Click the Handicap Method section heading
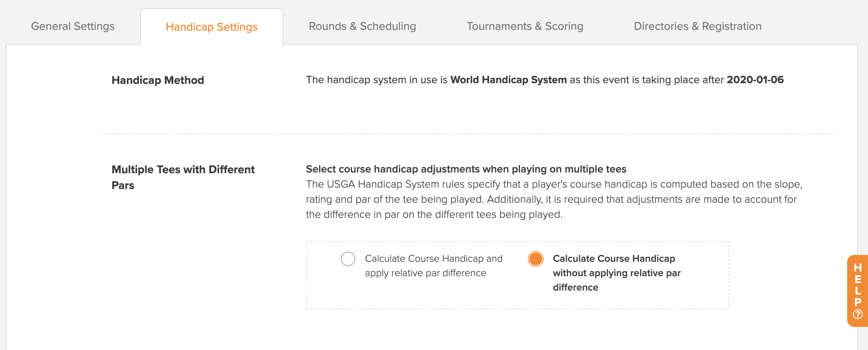 (158, 80)
